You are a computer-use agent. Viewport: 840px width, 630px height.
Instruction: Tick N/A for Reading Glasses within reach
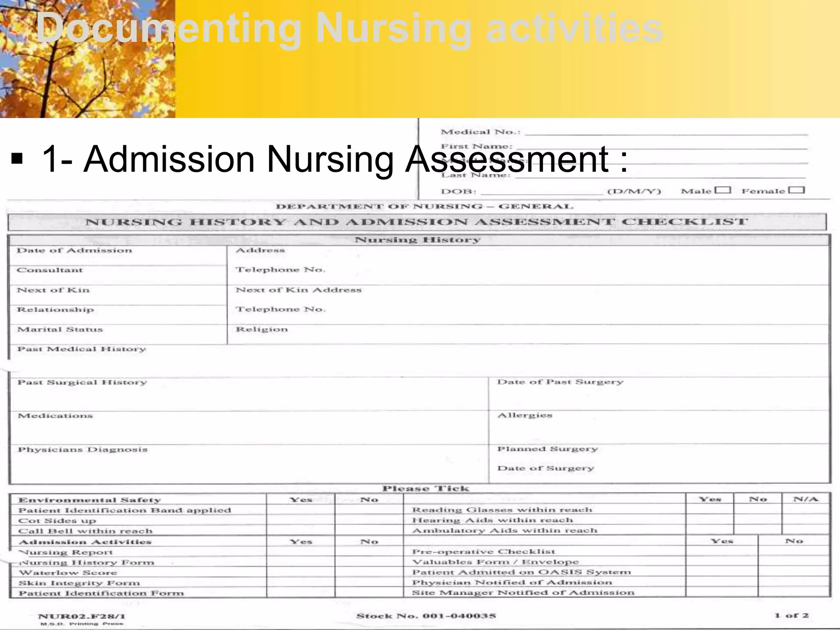(x=806, y=509)
